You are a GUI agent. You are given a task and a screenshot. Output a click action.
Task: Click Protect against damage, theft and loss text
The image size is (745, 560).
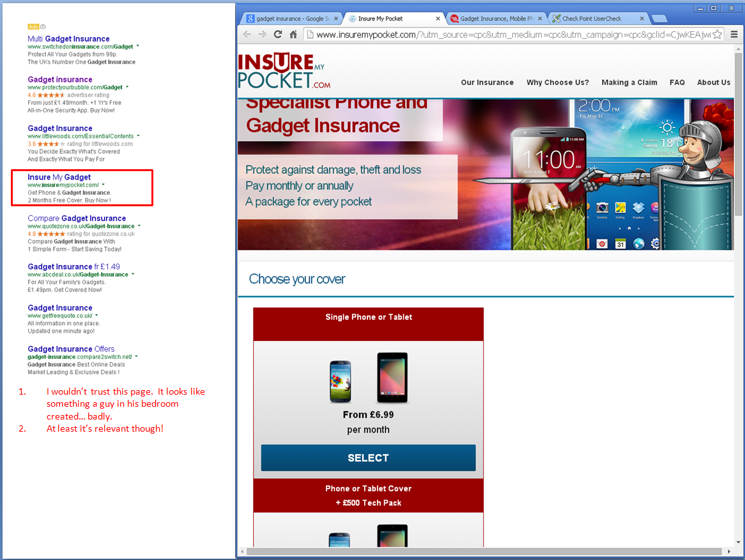click(x=333, y=170)
